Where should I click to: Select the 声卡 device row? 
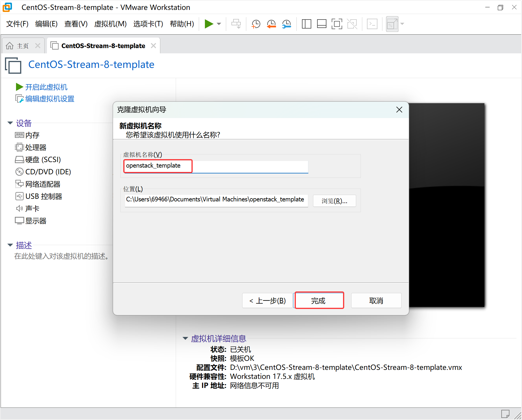click(x=27, y=209)
